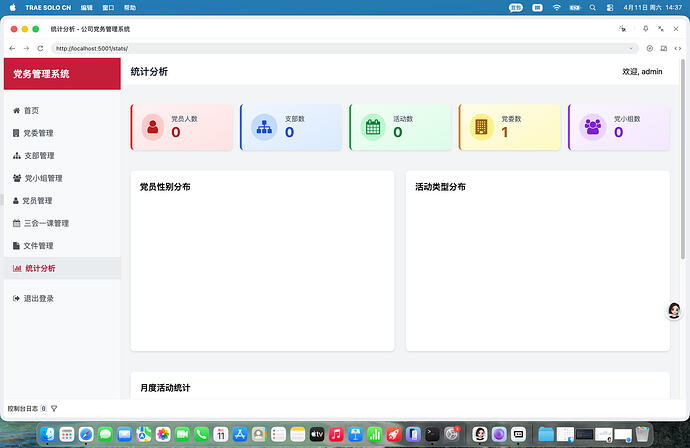Open the Trash in the dock
Image resolution: width=690 pixels, height=448 pixels.
[x=642, y=434]
